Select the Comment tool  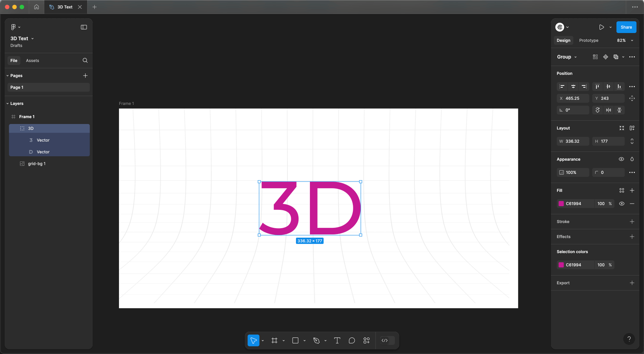pos(352,340)
